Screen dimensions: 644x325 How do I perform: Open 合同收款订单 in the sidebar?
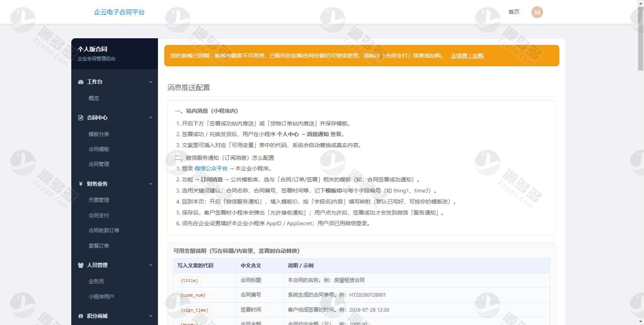[x=104, y=230]
